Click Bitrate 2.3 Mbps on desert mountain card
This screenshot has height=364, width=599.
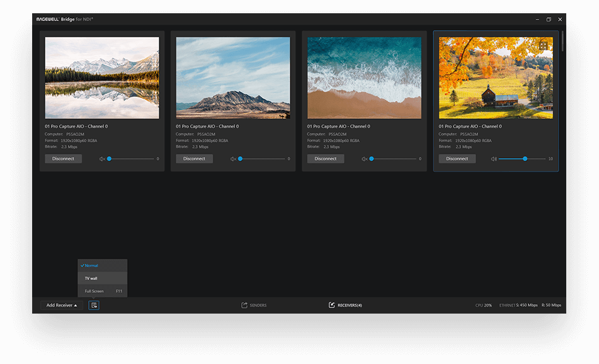tap(192, 147)
